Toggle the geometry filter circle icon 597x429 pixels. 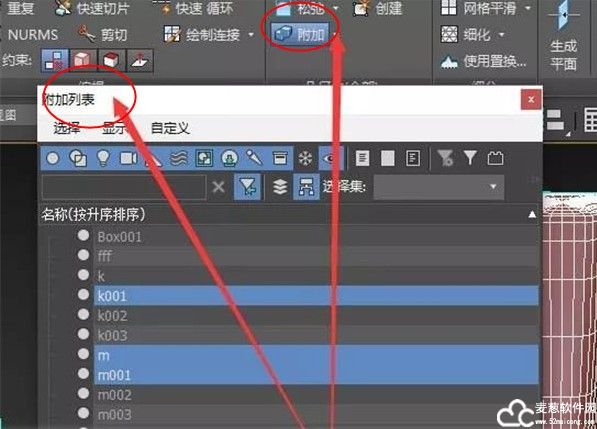[53, 158]
